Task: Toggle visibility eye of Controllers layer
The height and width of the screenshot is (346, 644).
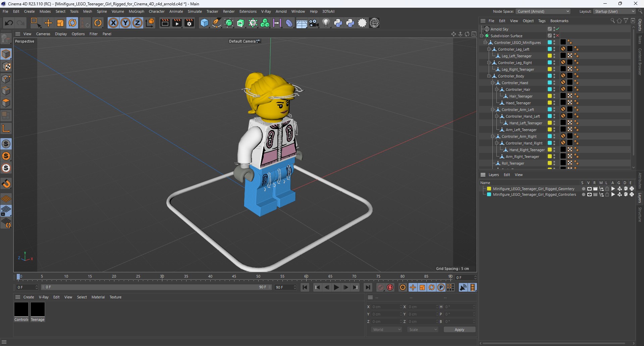Action: point(589,194)
